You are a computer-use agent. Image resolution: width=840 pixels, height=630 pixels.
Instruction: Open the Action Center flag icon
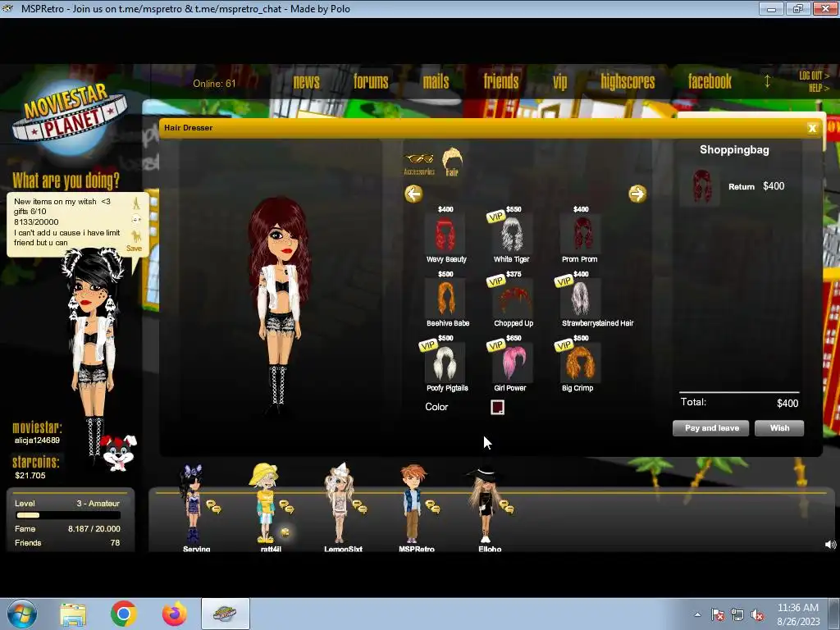coord(718,615)
